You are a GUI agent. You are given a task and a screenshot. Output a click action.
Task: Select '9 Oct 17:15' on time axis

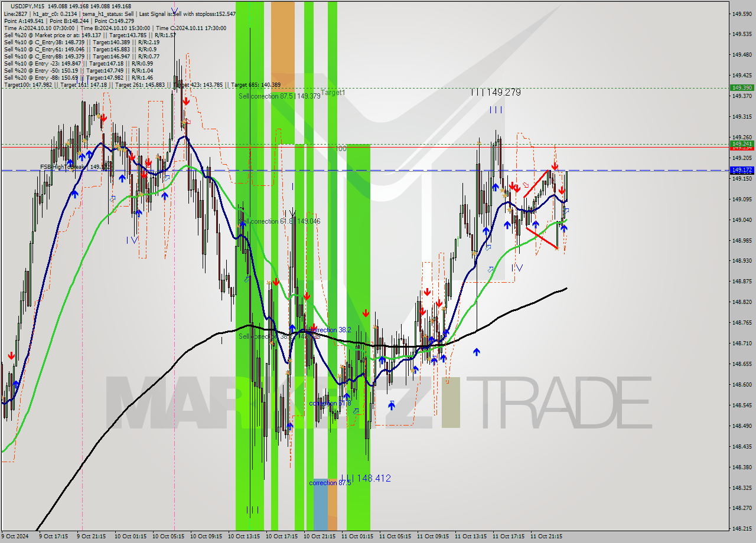54,537
